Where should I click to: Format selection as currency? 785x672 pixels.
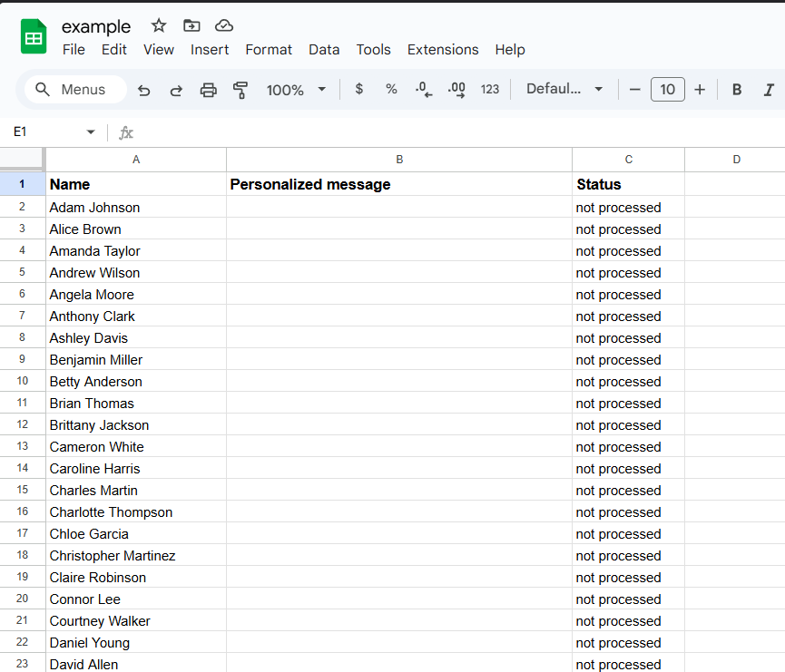click(359, 89)
